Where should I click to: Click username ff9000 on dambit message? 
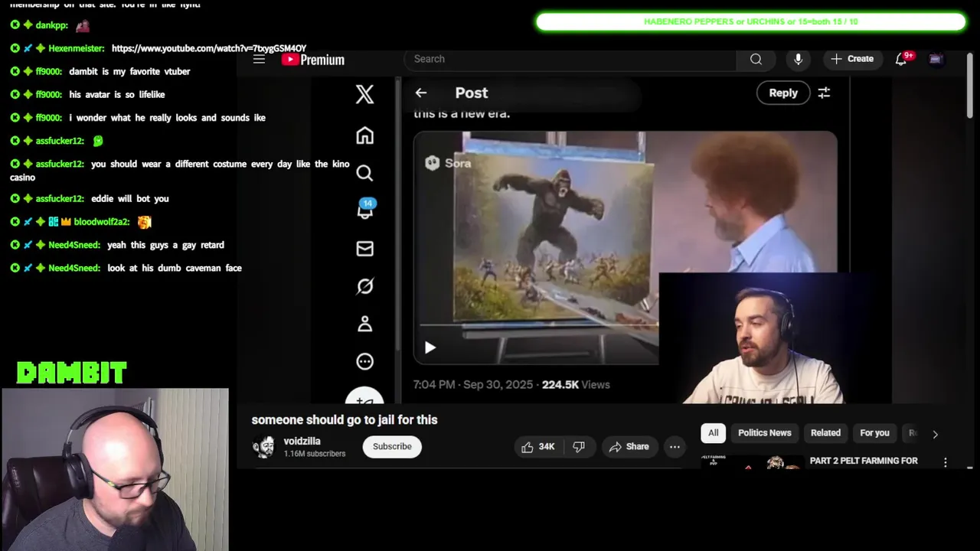[x=49, y=71]
